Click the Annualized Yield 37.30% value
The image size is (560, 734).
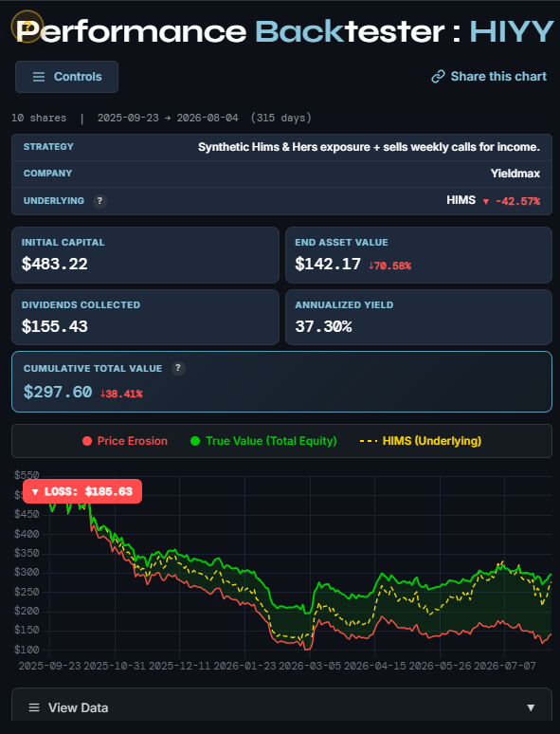click(323, 326)
